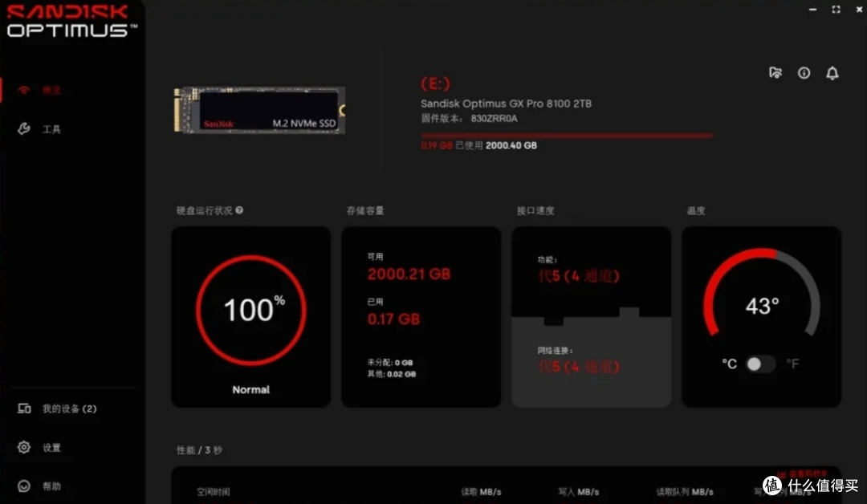This screenshot has width=867, height=504.
Task: Click the 0.17 GB used value
Action: click(393, 319)
